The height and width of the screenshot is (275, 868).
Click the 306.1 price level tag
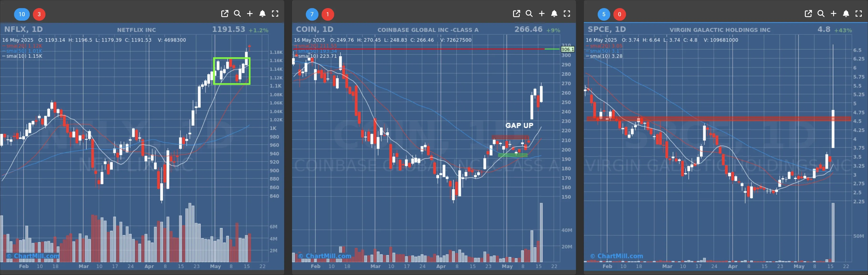click(567, 49)
